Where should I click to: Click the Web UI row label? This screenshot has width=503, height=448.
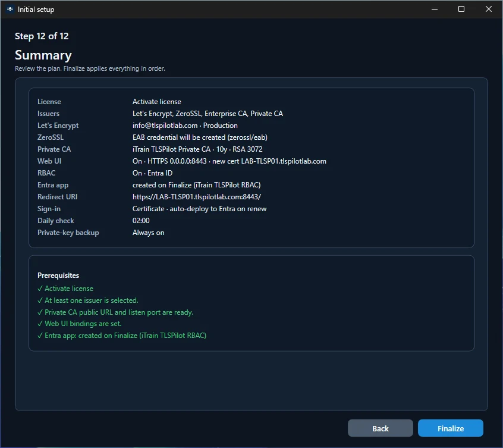49,161
